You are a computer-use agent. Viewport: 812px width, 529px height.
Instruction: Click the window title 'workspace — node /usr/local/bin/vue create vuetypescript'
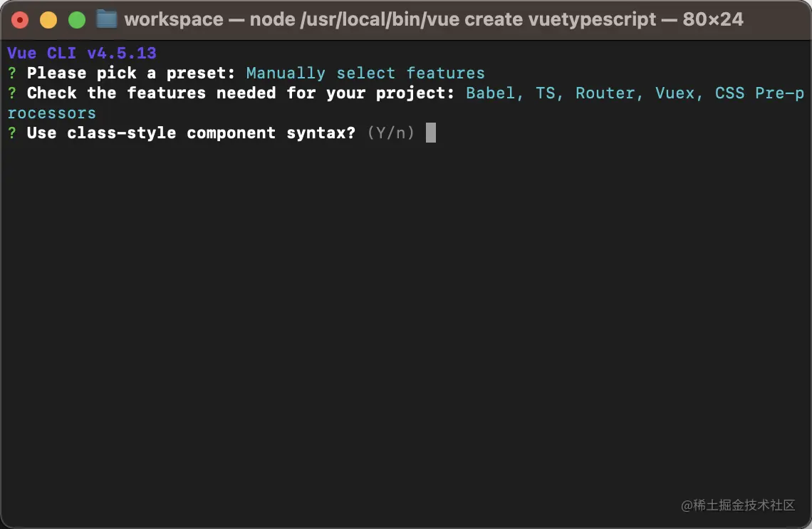tap(390, 20)
